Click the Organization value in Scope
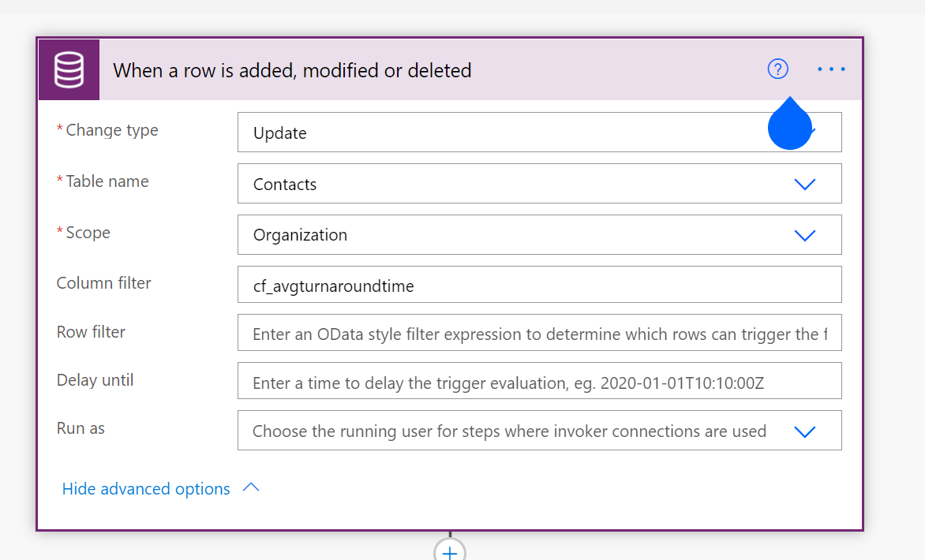The width and height of the screenshot is (925, 560). point(300,235)
